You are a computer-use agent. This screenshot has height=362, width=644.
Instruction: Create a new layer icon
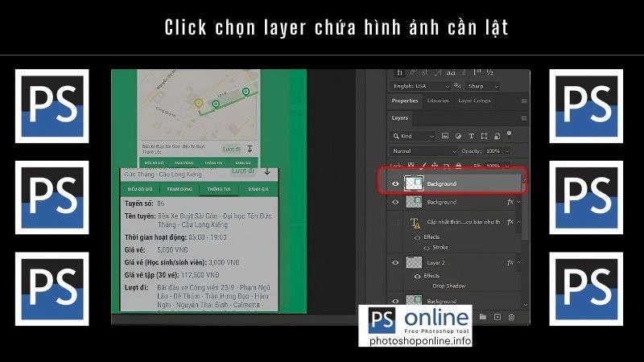tap(497, 317)
